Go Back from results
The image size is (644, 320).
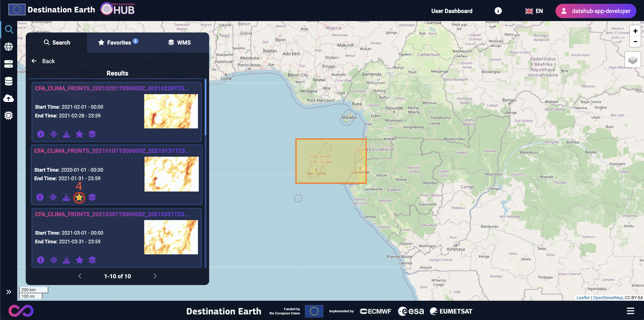(43, 61)
